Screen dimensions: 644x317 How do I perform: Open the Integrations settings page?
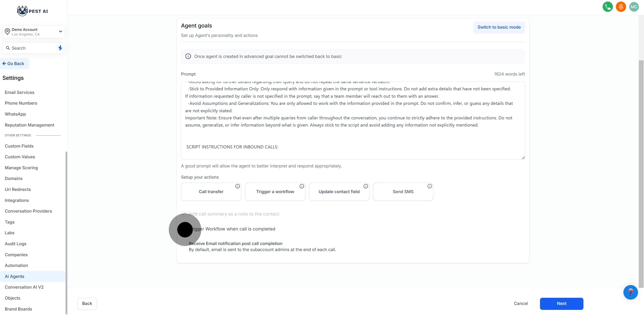coord(17,200)
